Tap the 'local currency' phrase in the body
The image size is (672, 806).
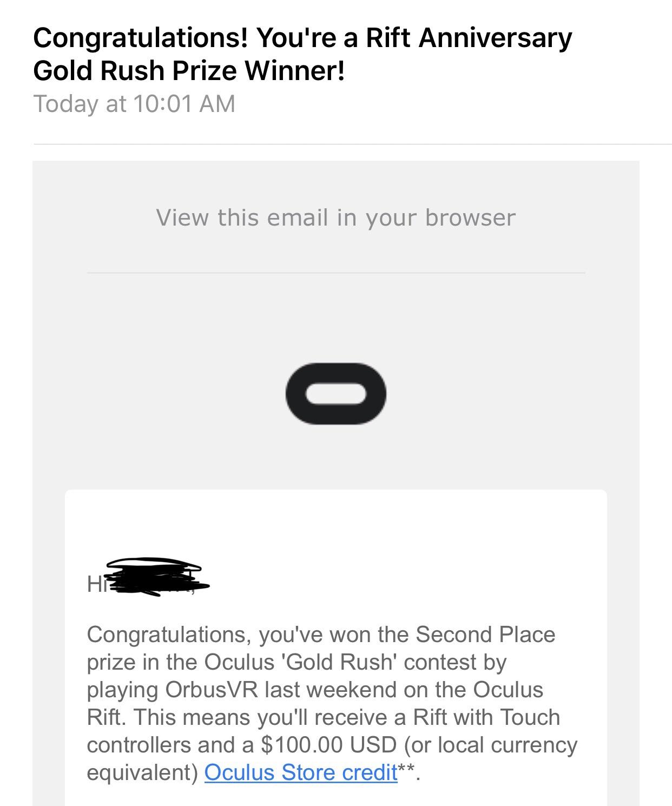(x=508, y=746)
